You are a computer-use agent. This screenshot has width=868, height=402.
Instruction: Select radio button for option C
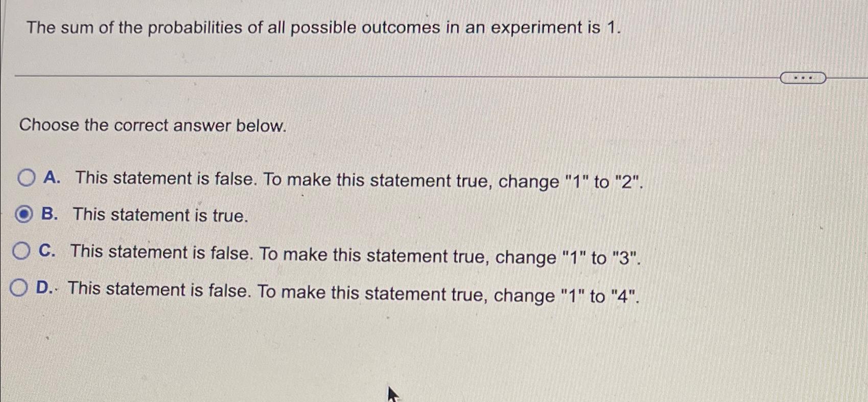pos(20,250)
